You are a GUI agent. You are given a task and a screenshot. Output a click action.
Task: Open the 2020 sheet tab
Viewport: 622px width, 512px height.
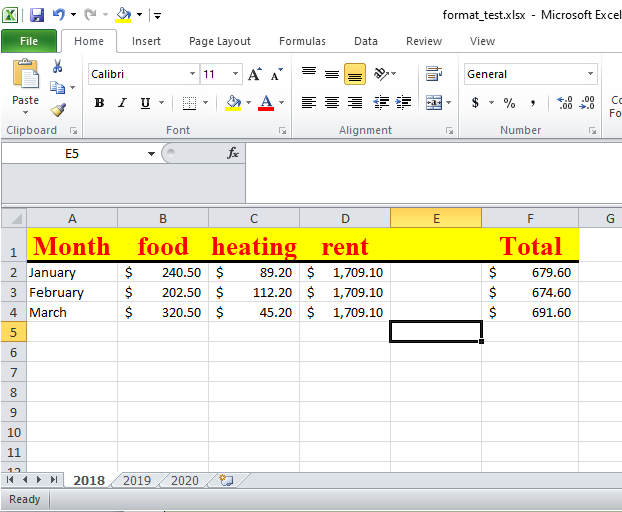(x=185, y=480)
